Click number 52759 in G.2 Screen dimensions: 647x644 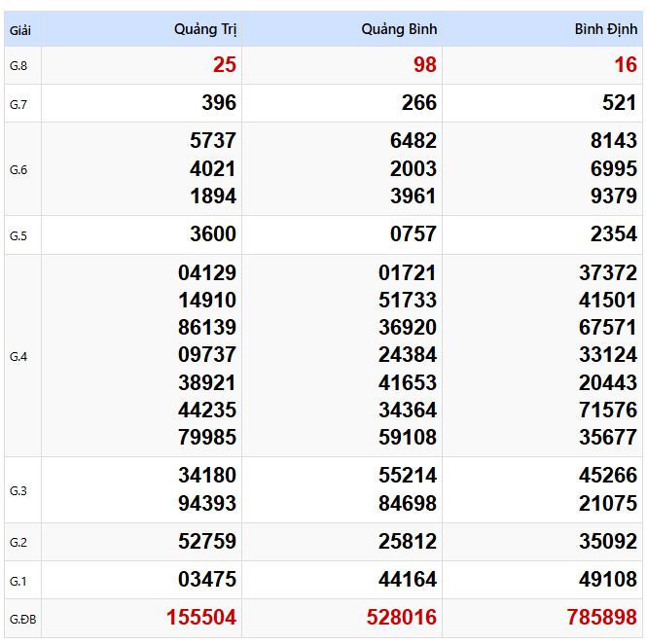tap(207, 541)
